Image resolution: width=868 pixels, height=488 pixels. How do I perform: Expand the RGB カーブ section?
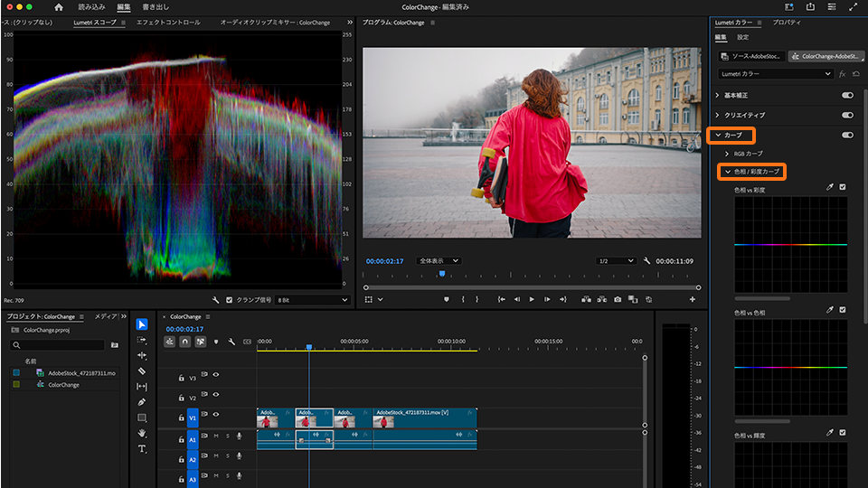(727, 154)
